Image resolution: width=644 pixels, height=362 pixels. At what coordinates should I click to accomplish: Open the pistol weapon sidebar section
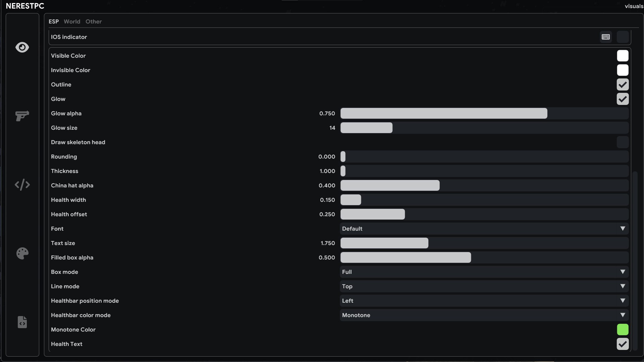click(22, 116)
